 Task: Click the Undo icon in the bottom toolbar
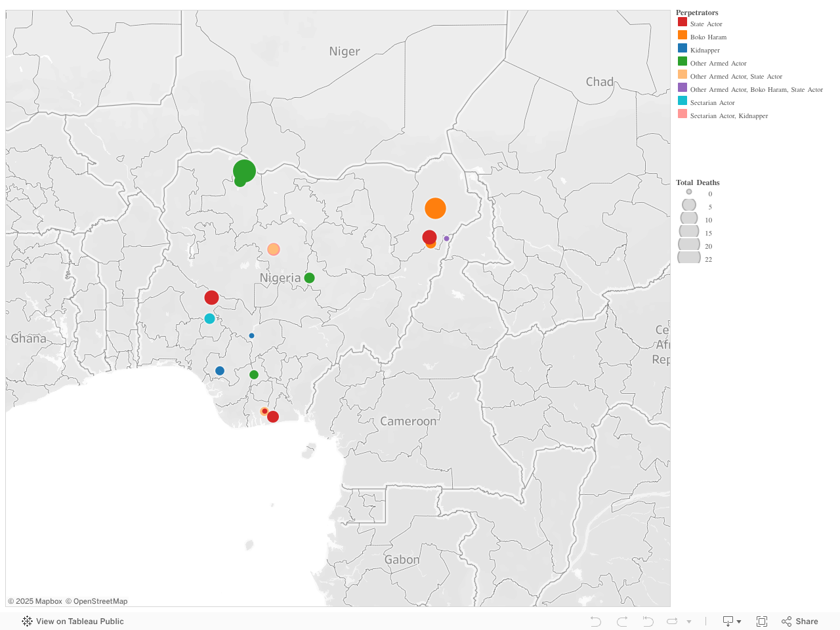(595, 621)
